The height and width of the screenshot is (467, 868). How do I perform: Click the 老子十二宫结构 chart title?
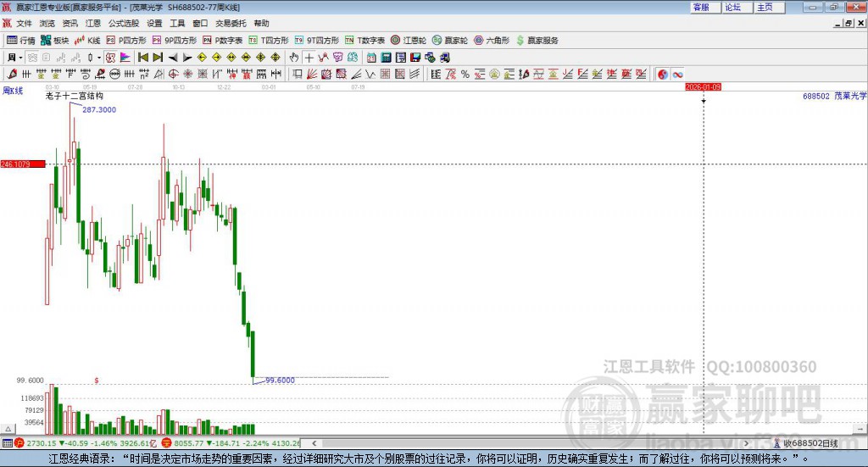tap(75, 96)
